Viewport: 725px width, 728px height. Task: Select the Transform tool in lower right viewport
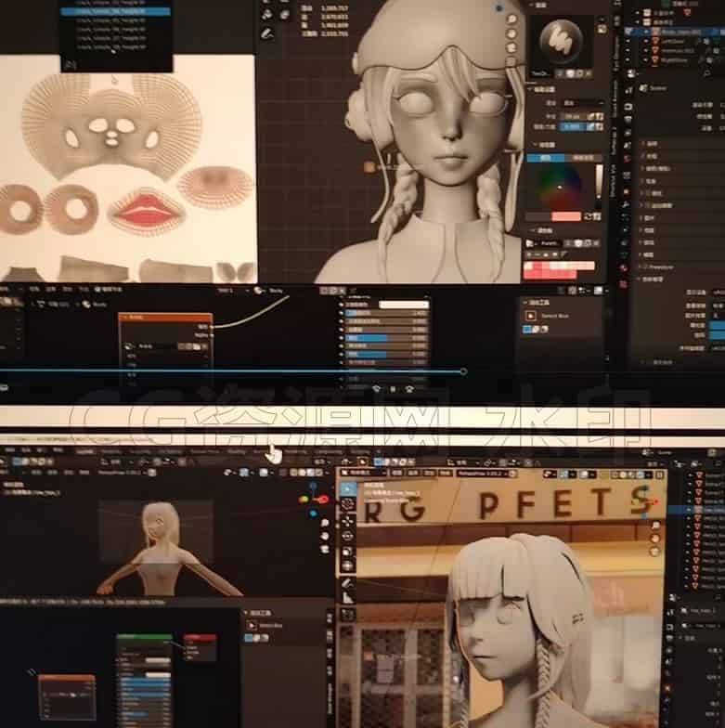pyautogui.click(x=347, y=566)
